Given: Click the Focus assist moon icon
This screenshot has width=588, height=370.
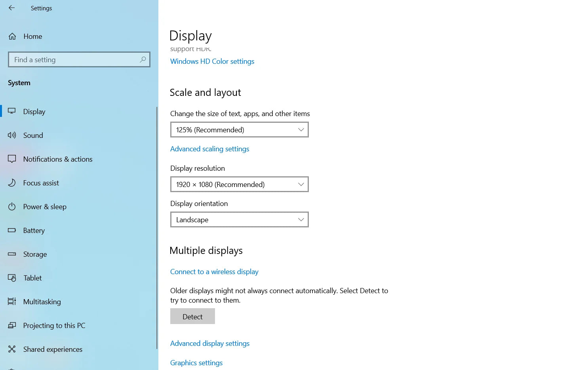Looking at the screenshot, I should (12, 183).
